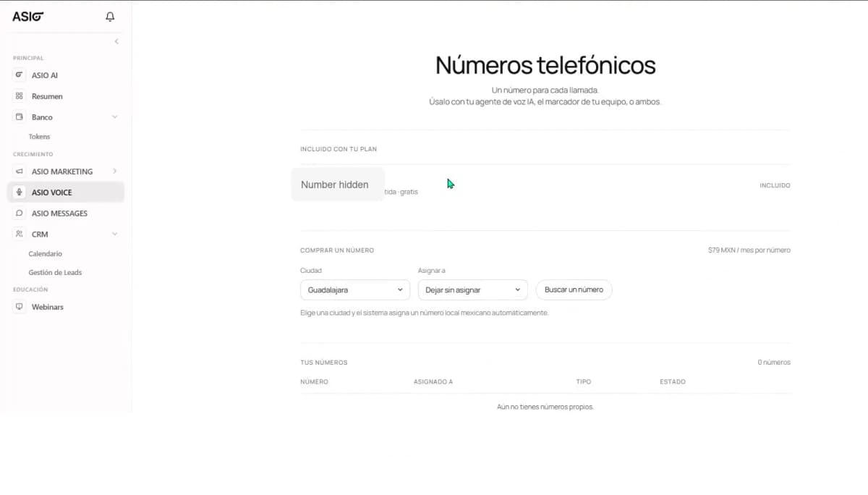Viewport: 868px width, 495px height.
Task: Collapse the CRM submenu chevron
Action: tap(114, 234)
